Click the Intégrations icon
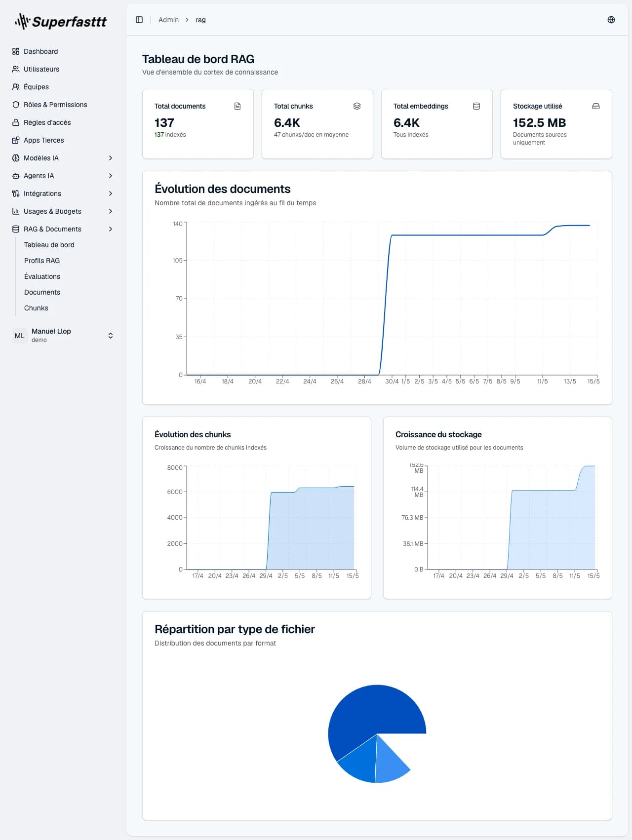Screen dimensions: 632x840 [x=16, y=193]
